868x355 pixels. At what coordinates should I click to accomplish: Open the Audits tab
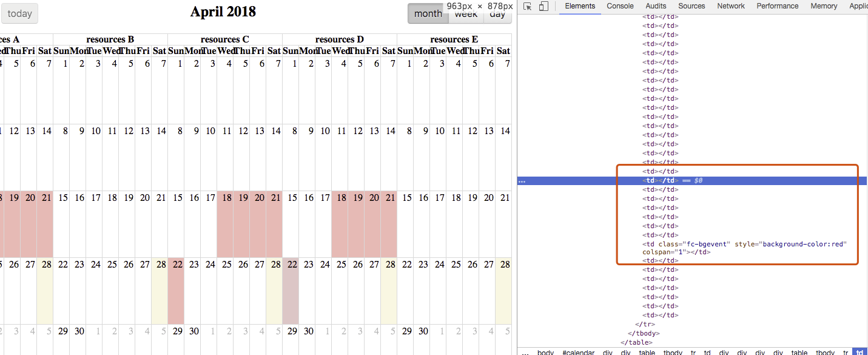tap(656, 6)
